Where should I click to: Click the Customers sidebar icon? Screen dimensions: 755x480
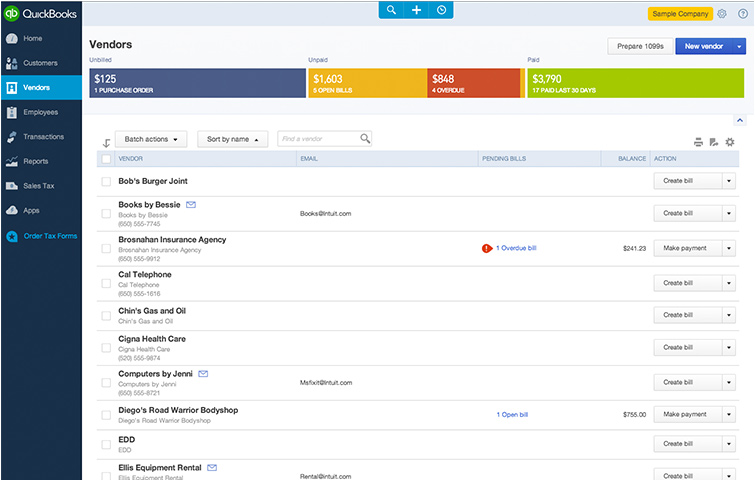click(12, 63)
